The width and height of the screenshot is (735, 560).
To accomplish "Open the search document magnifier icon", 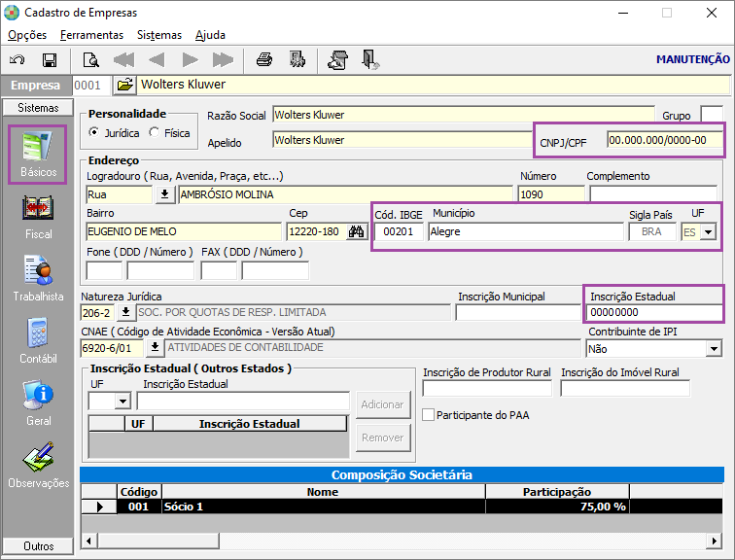I will [90, 60].
